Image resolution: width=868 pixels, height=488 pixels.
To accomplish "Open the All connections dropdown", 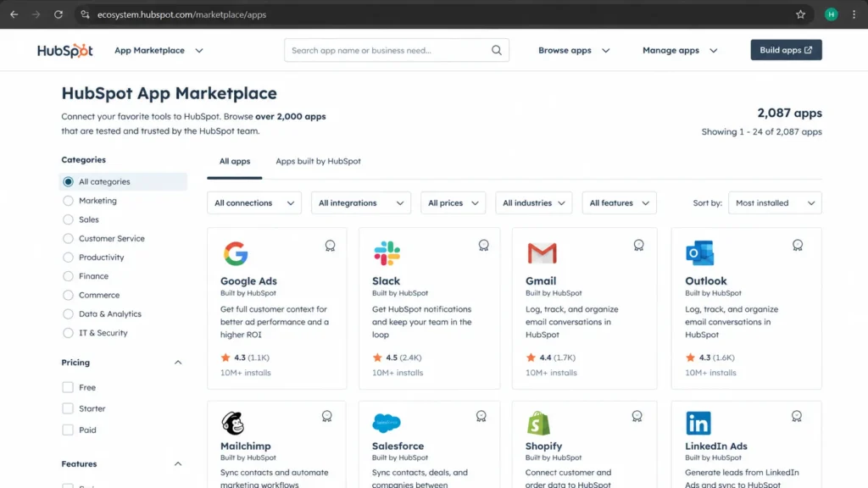I will click(x=254, y=203).
